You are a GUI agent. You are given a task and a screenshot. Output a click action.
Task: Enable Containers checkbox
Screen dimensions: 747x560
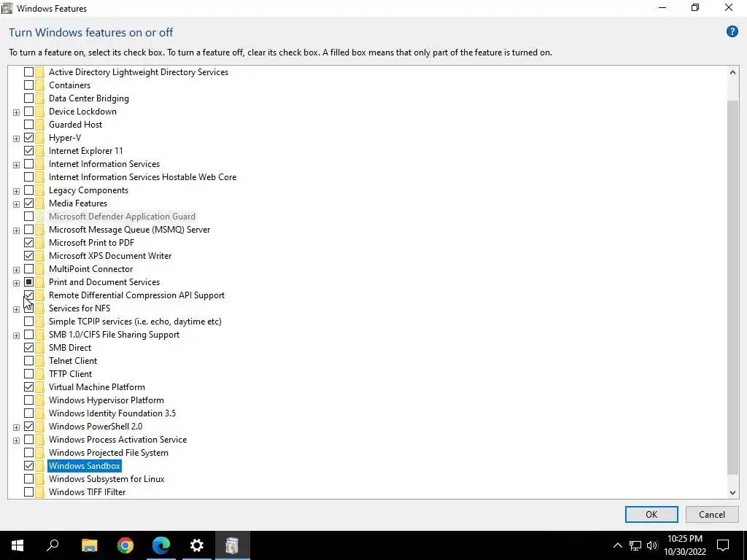28,85
